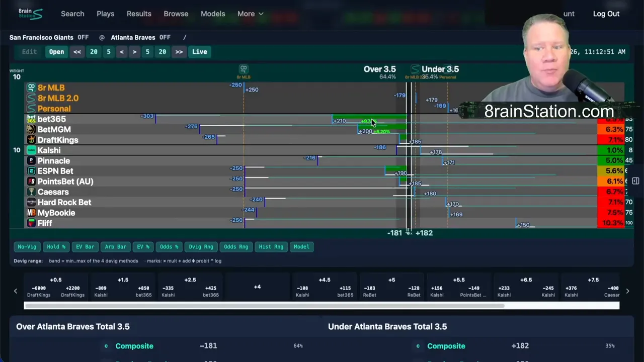Click the Fliff 10.3% hold cell
Image resolution: width=644 pixels, height=362 pixels.
pos(611,223)
